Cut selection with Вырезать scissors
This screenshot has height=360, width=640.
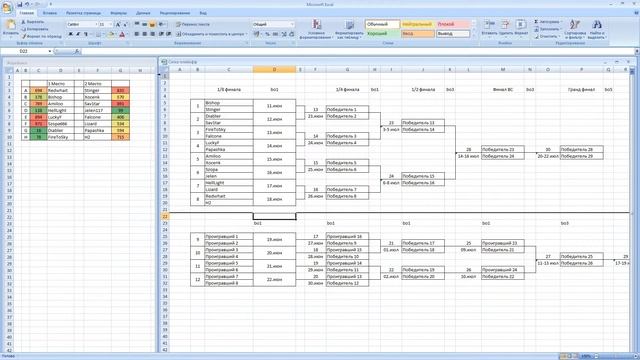(33, 22)
